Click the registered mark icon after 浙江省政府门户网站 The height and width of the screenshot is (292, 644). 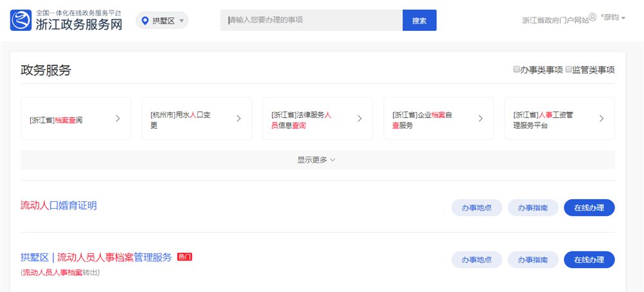592,18
